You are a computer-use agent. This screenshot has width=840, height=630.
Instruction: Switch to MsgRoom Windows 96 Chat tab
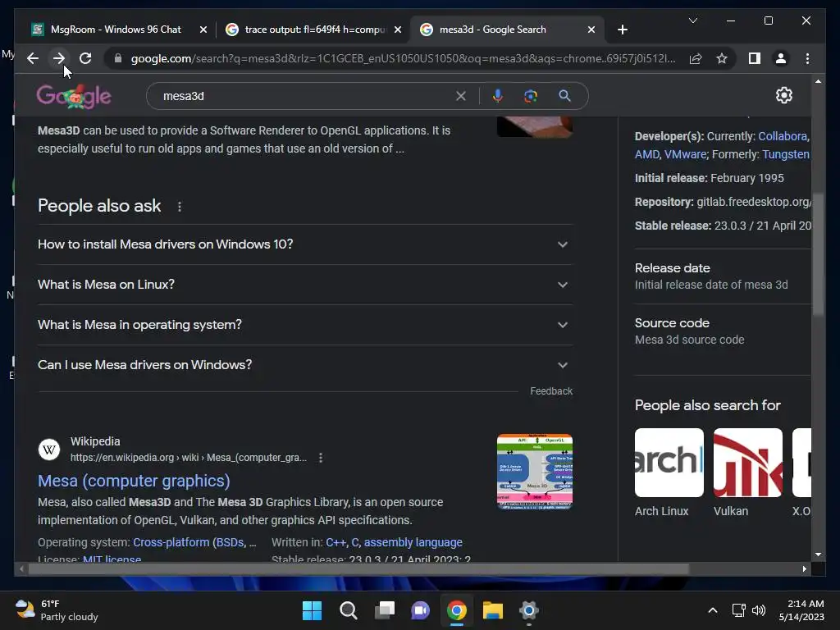click(x=116, y=30)
